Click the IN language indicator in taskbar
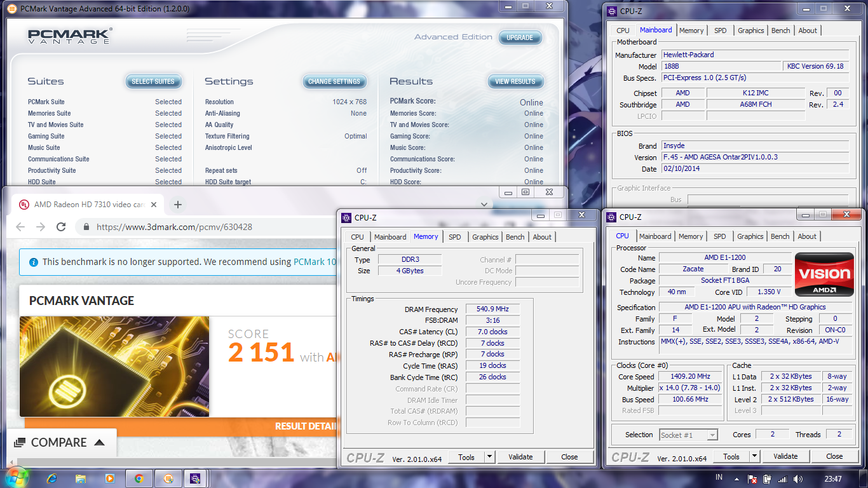Screen dimensions: 868x488 [x=719, y=478]
